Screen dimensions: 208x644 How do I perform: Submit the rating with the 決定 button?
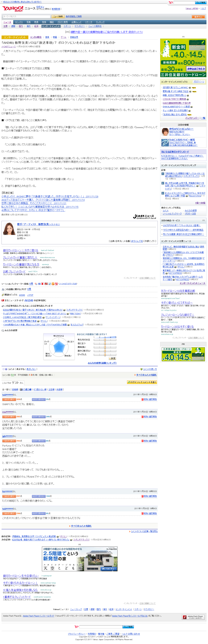pyautogui.click(x=112, y=358)
